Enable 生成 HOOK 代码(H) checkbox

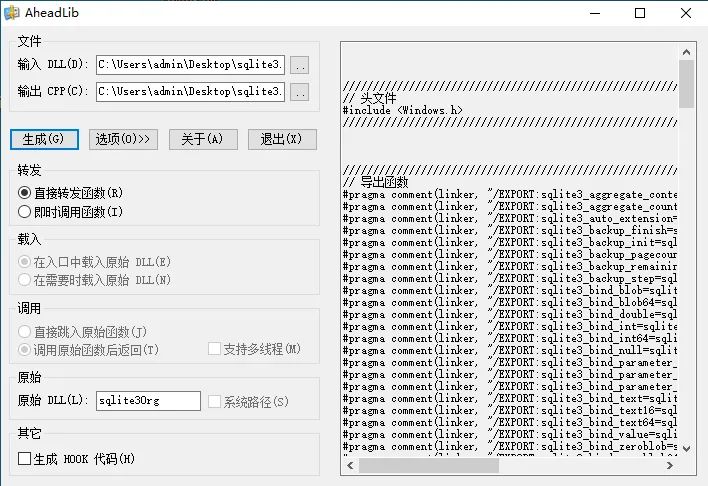[76, 459]
